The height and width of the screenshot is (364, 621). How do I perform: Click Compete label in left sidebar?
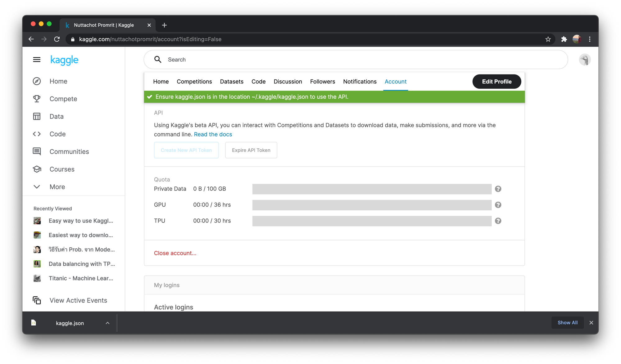[x=63, y=99]
